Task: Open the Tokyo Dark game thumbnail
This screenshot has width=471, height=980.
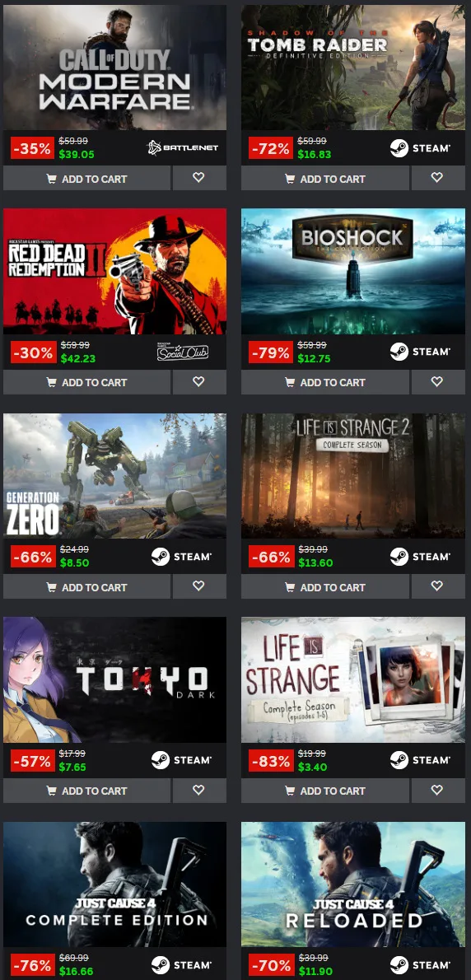Action: click(115, 680)
